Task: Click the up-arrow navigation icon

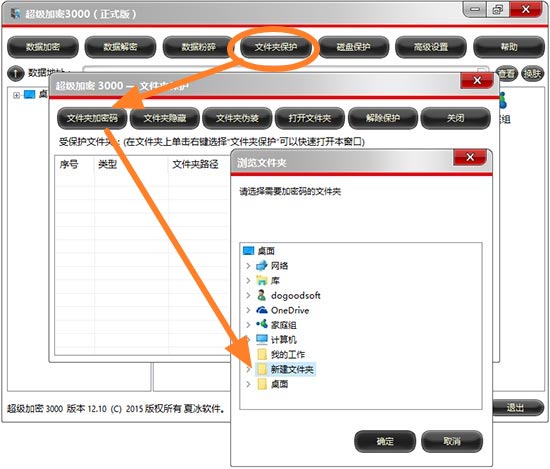Action: pyautogui.click(x=15, y=73)
